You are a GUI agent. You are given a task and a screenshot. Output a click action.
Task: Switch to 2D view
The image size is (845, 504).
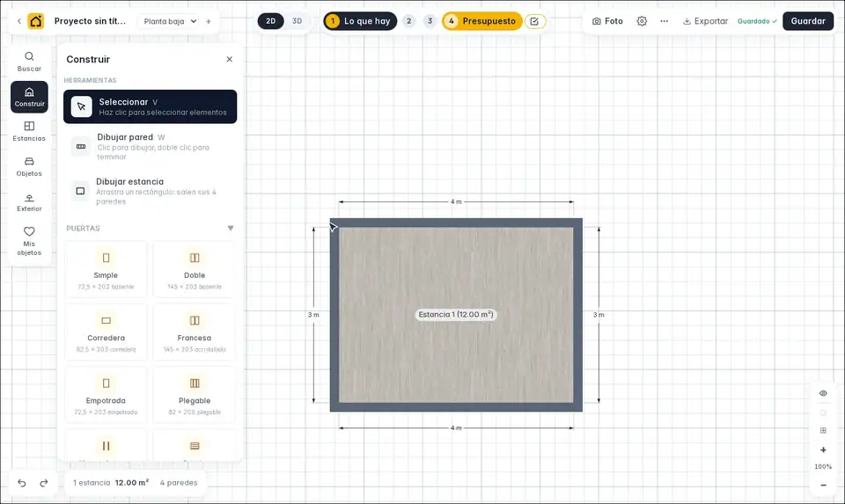tap(270, 21)
